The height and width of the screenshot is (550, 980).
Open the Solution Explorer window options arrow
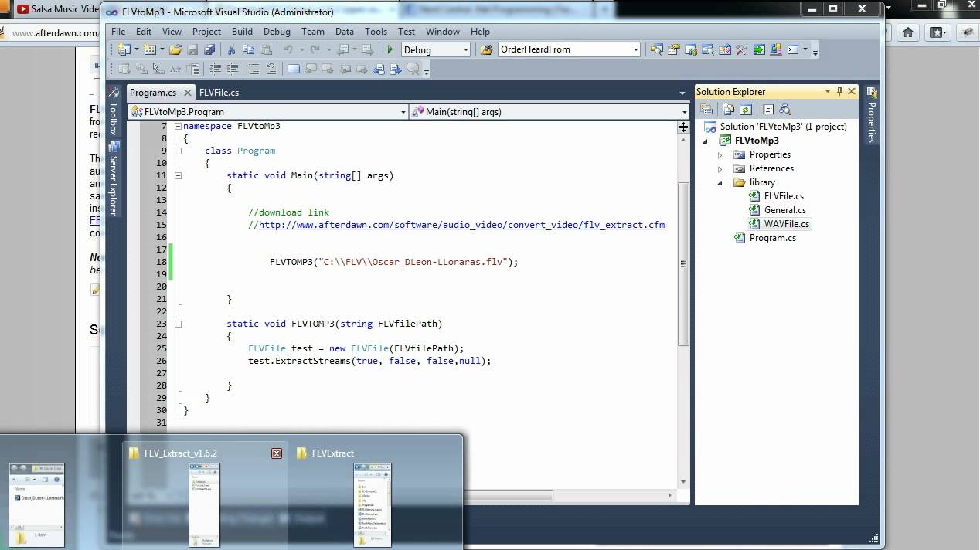[x=827, y=91]
